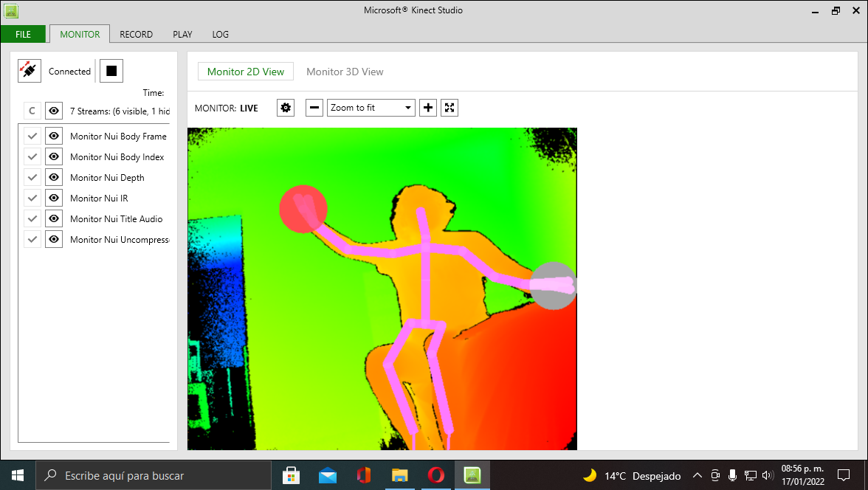Click the Kinect connect/disconnect plug icon

pos(30,71)
